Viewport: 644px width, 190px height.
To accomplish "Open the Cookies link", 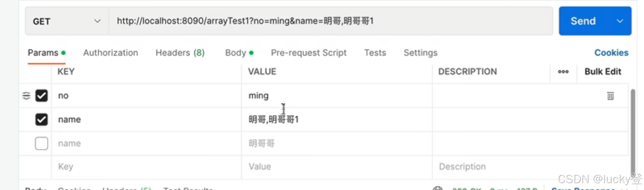I will click(x=611, y=53).
